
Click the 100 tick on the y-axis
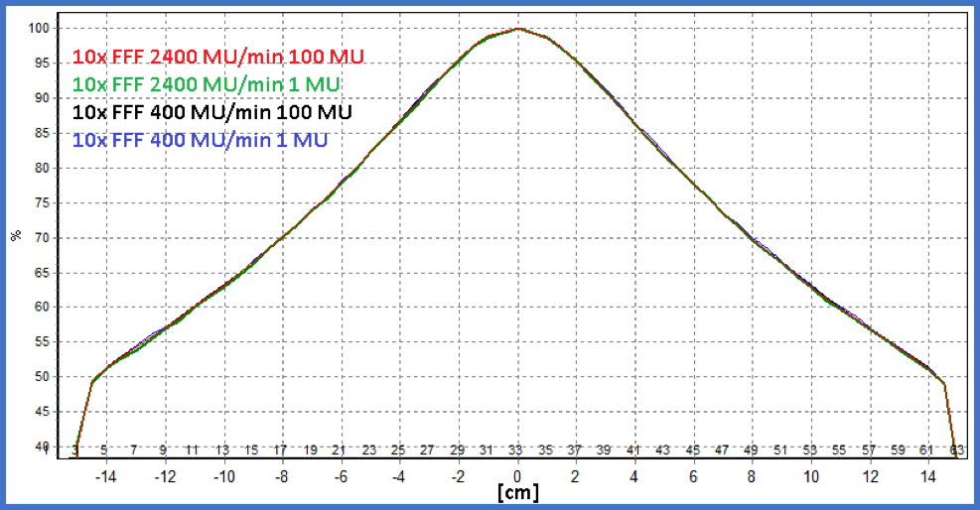pyautogui.click(x=39, y=28)
